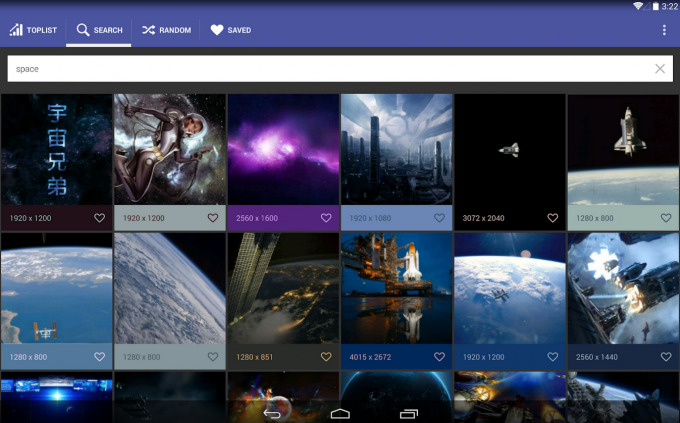
Task: Open the overflow menu with three dots
Action: click(664, 30)
